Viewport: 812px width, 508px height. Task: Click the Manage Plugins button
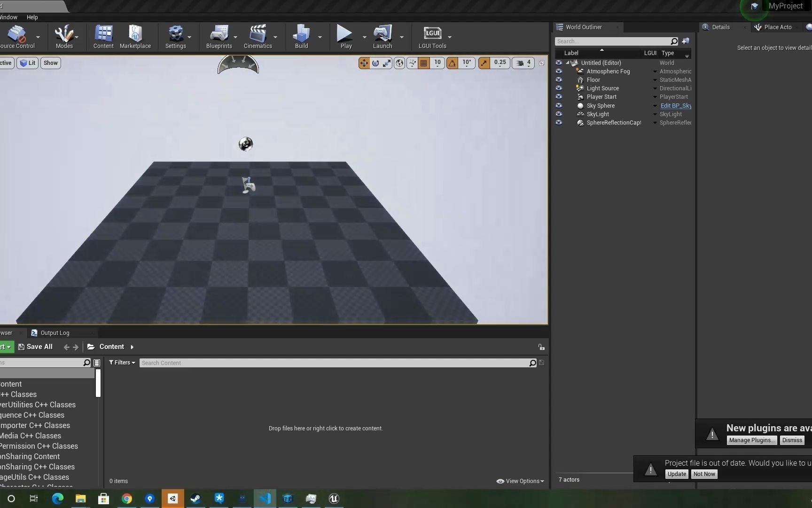click(751, 440)
